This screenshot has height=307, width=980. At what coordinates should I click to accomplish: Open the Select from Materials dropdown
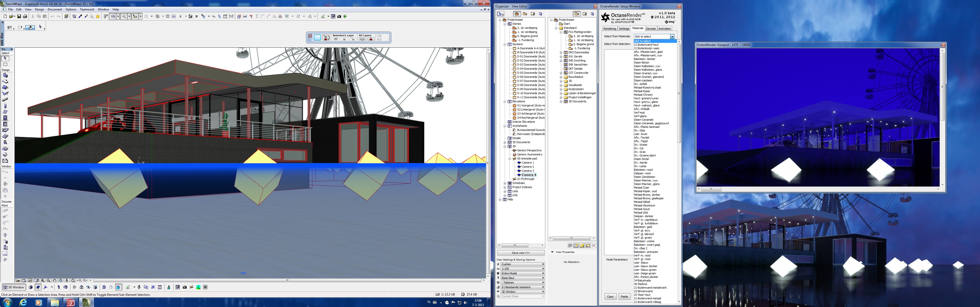[672, 36]
